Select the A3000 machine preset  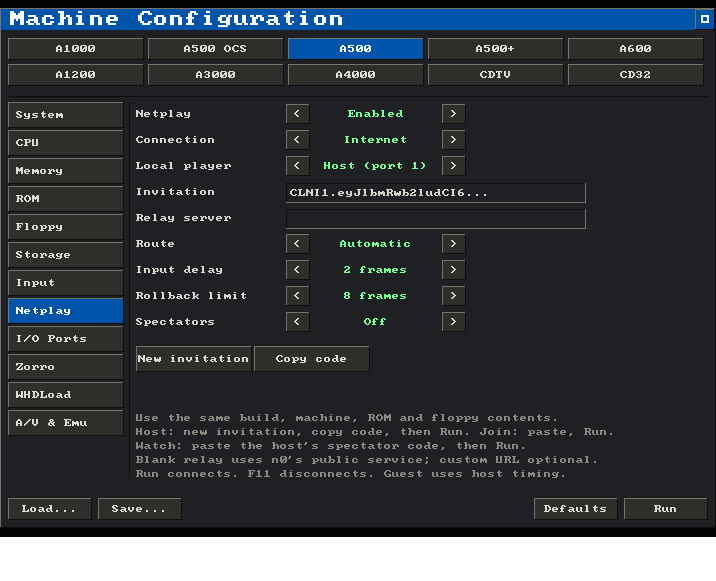coord(216,75)
